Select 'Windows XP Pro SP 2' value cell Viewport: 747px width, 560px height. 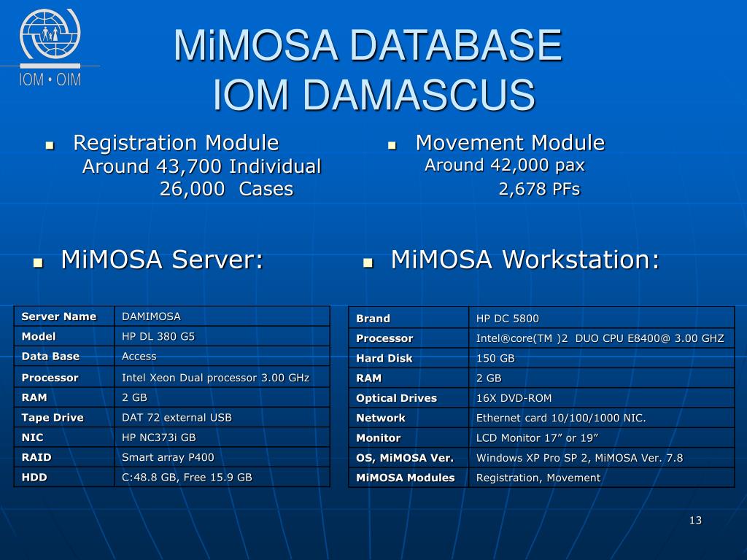[602, 458]
